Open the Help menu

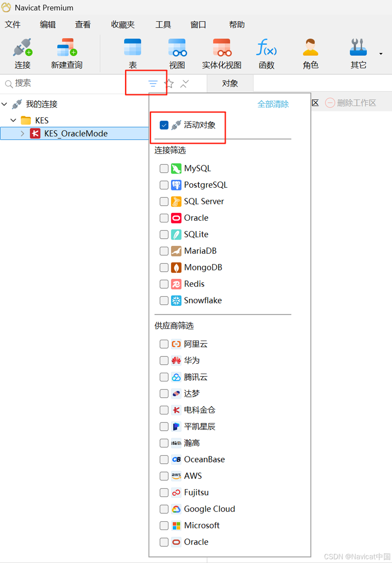click(x=237, y=25)
